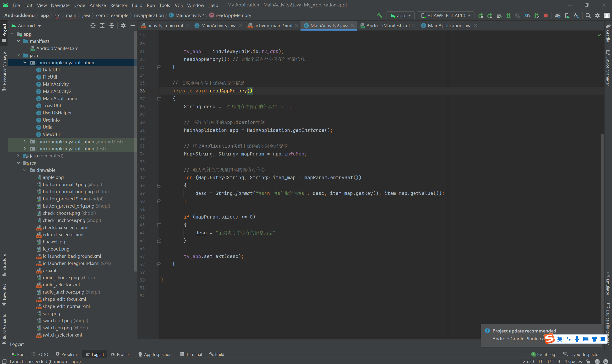The height and width of the screenshot is (364, 612).
Task: Open the app run configuration dropdown
Action: 400,16
